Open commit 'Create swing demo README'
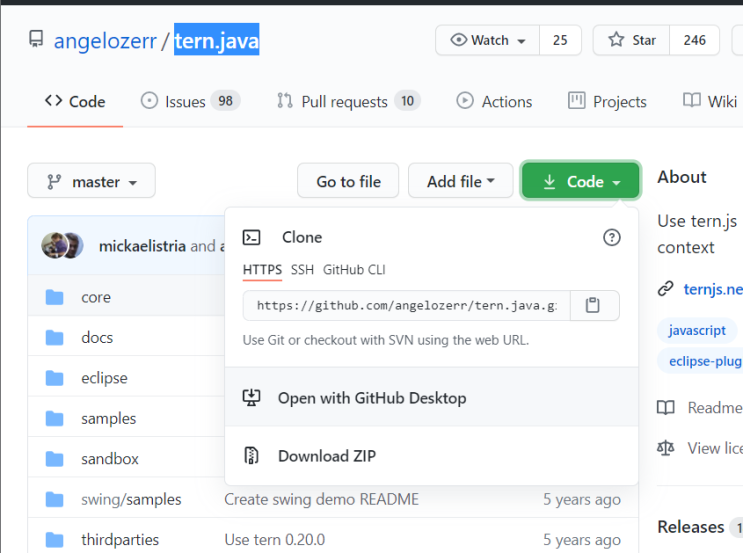Image resolution: width=743 pixels, height=553 pixels. click(322, 499)
